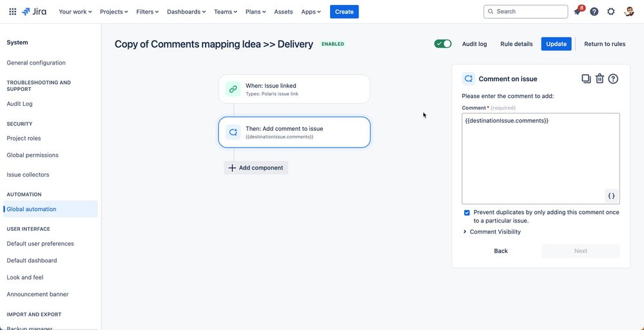644x330 pixels.
Task: Select the When: Issue linked trigger card
Action: pos(295,89)
